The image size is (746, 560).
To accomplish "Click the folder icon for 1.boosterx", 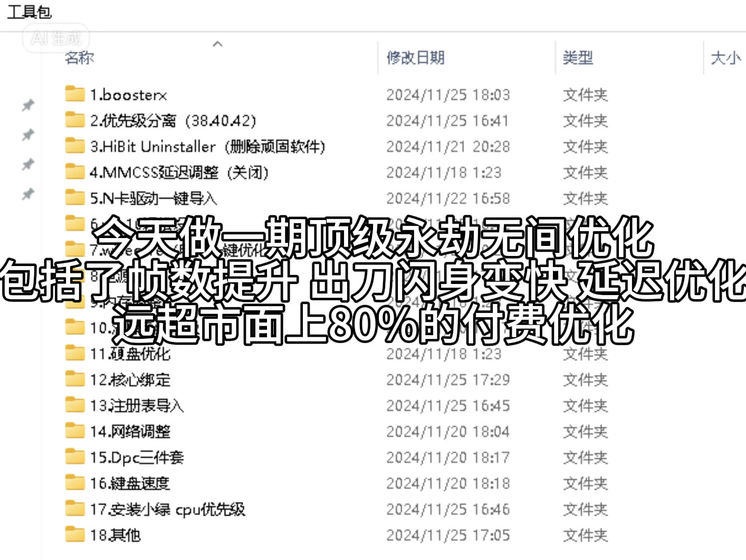I will pos(75,94).
